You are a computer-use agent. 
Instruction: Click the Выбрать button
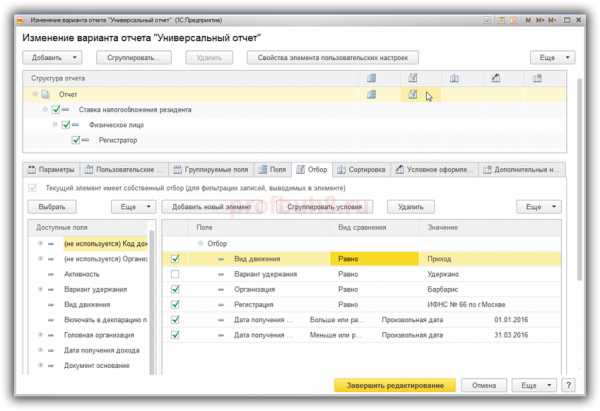[x=52, y=207]
